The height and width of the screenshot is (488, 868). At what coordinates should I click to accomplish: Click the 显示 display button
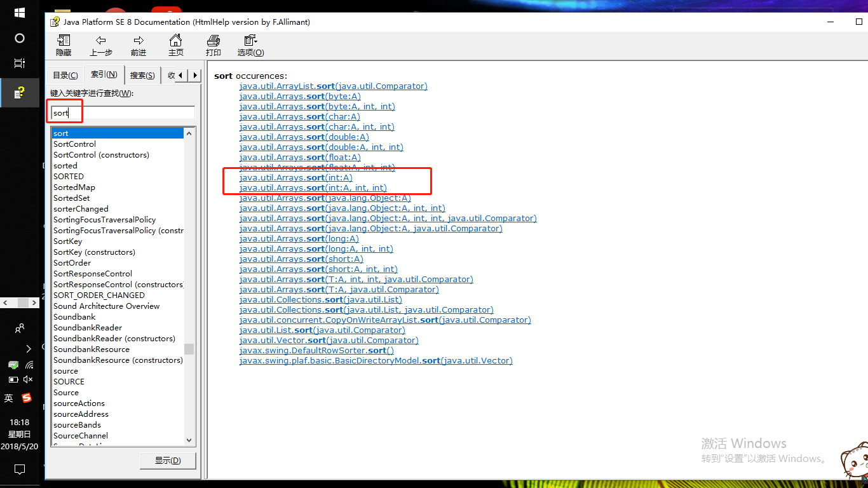pos(168,461)
